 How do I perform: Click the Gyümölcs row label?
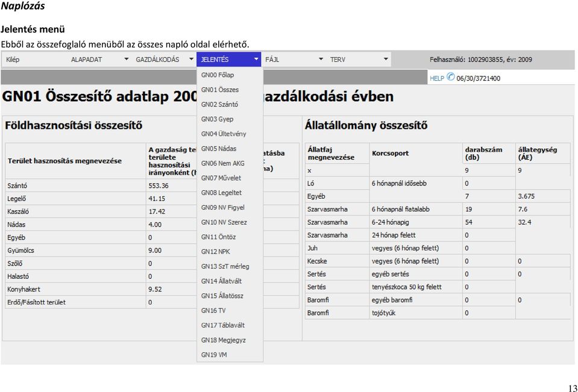[x=20, y=250]
